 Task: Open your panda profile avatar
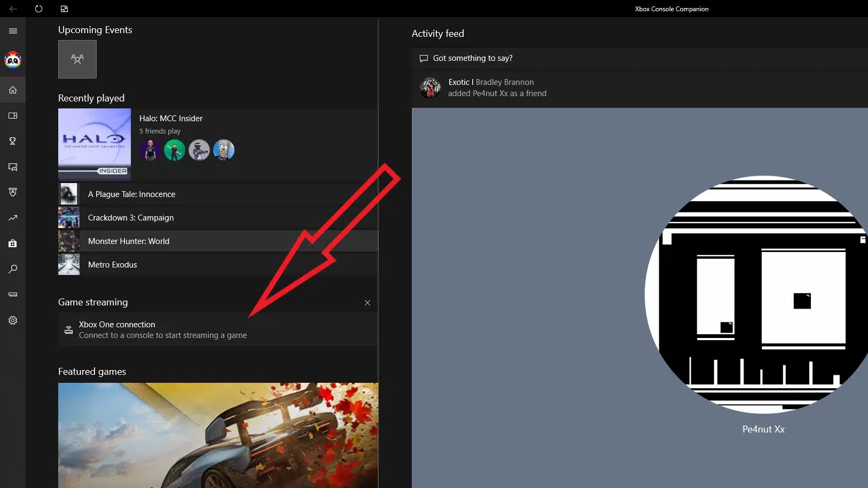tap(12, 60)
